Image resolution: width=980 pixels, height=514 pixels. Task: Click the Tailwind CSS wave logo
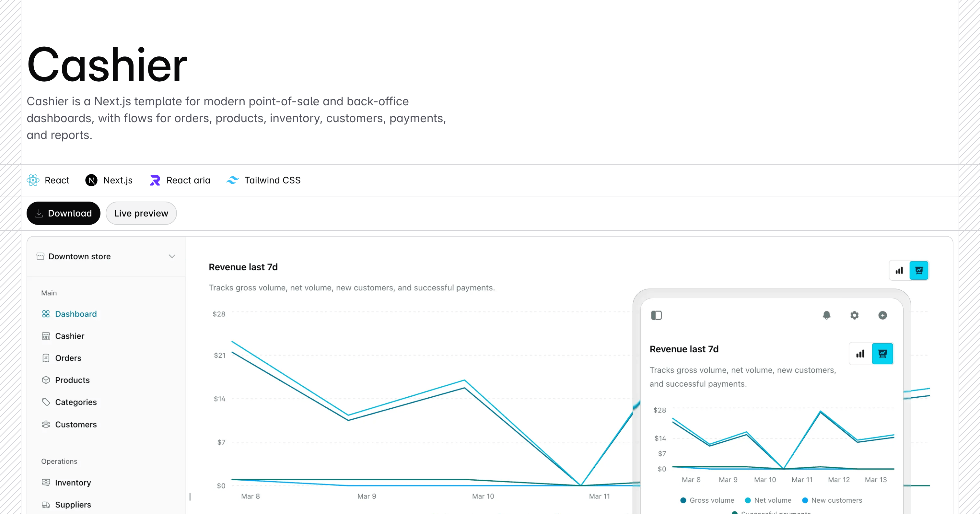(232, 180)
